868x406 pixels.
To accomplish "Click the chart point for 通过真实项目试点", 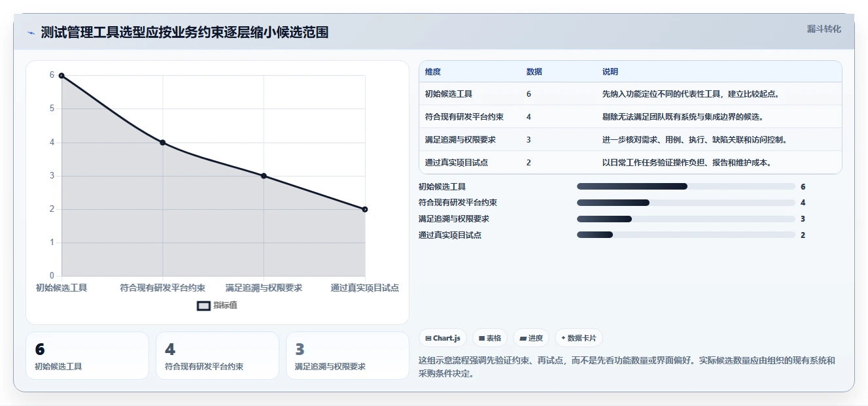I will (x=365, y=209).
